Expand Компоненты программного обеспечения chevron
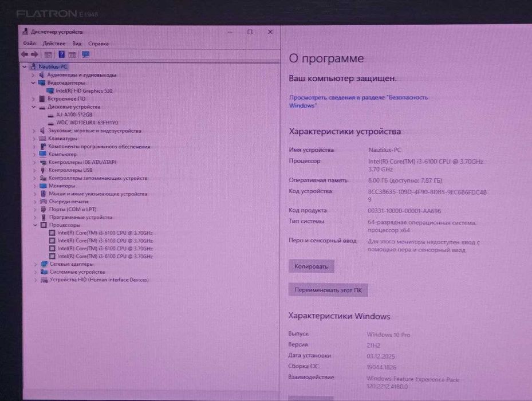The image size is (532, 401). coord(34,147)
